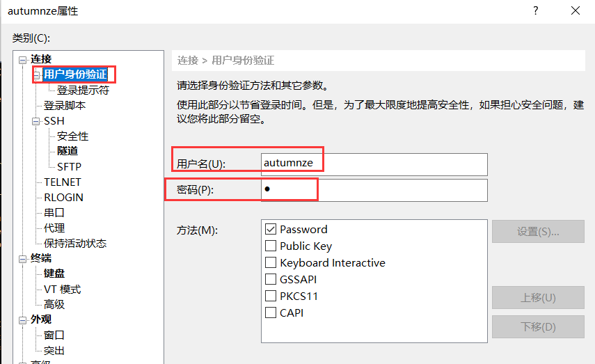Click the 上移(U) button
The image size is (595, 364).
538,298
